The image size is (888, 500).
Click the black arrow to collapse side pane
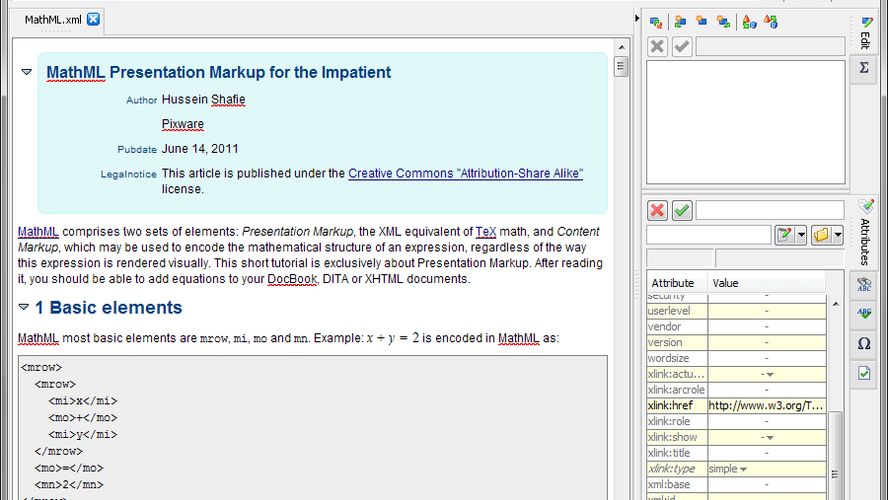coord(637,19)
